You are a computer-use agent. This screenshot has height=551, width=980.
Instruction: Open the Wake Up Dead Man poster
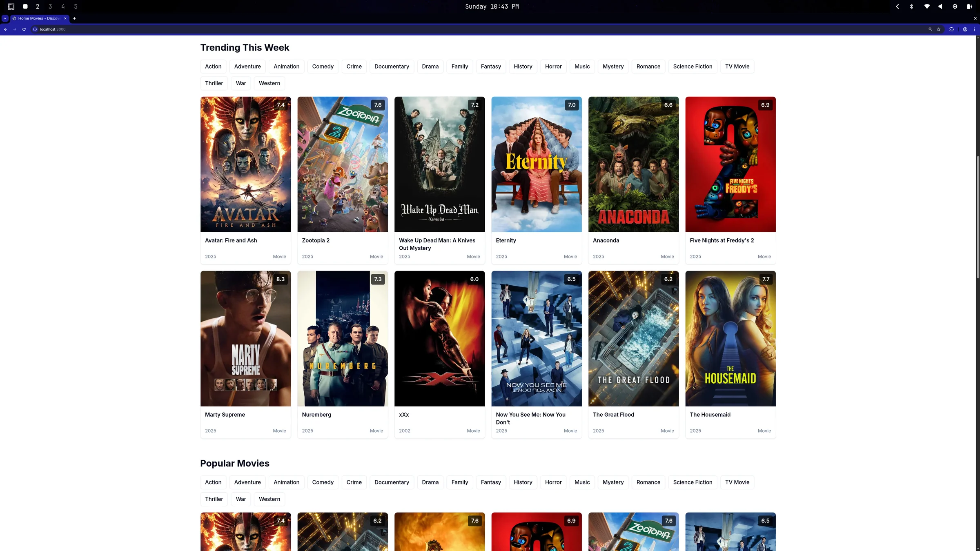coord(440,164)
